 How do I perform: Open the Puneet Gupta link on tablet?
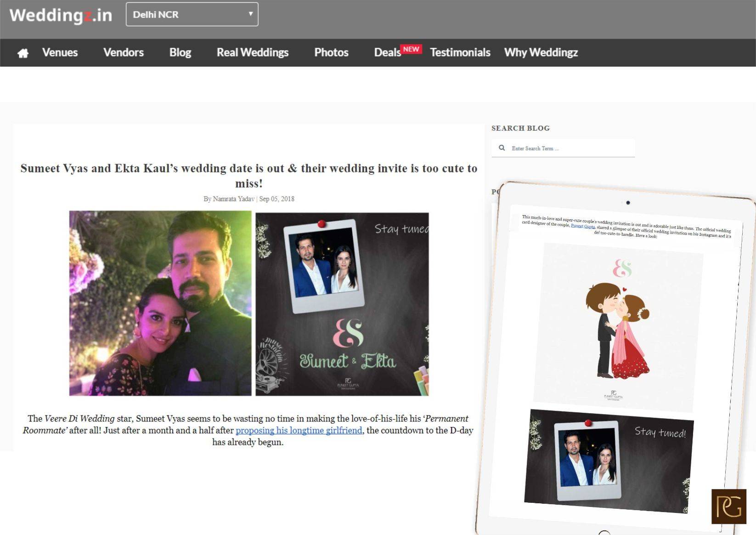(x=582, y=226)
